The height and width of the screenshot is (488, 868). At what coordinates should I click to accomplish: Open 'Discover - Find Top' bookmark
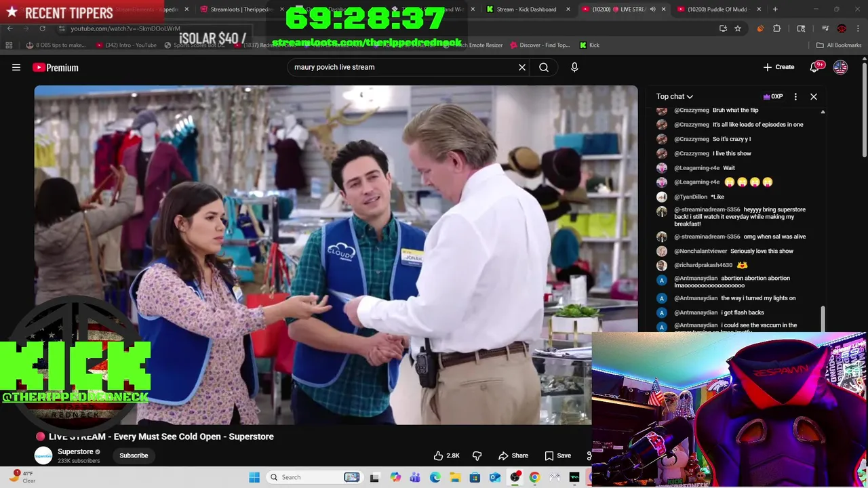tap(540, 45)
